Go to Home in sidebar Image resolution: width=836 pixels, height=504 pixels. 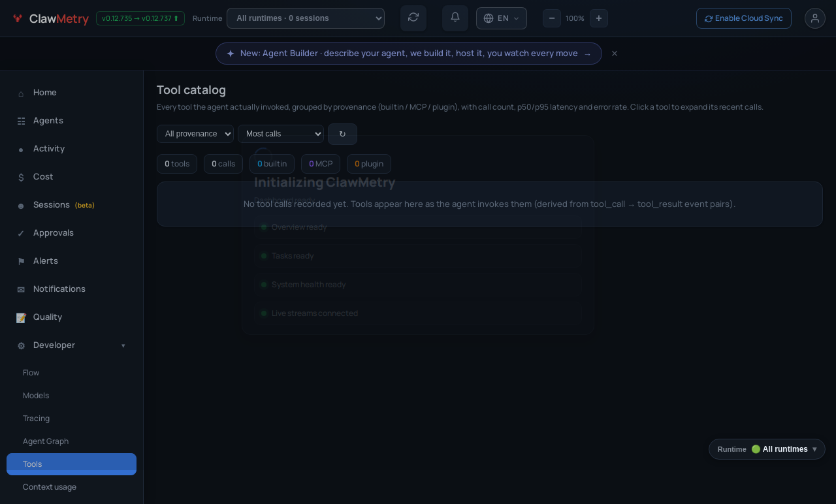tap(72, 93)
